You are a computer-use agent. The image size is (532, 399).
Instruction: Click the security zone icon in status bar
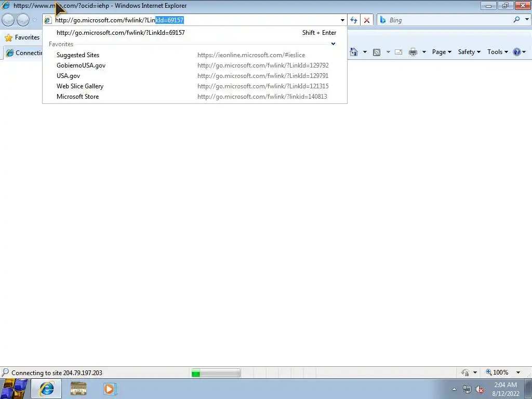pos(465,373)
